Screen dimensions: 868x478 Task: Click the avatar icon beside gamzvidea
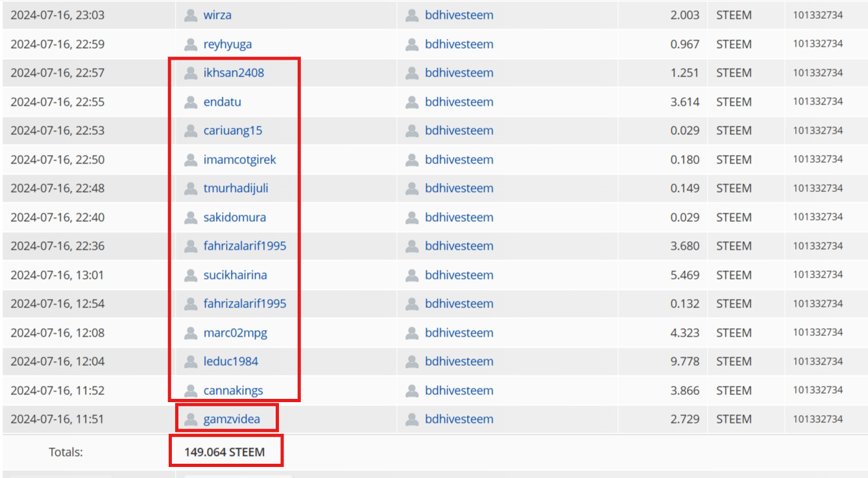(191, 419)
